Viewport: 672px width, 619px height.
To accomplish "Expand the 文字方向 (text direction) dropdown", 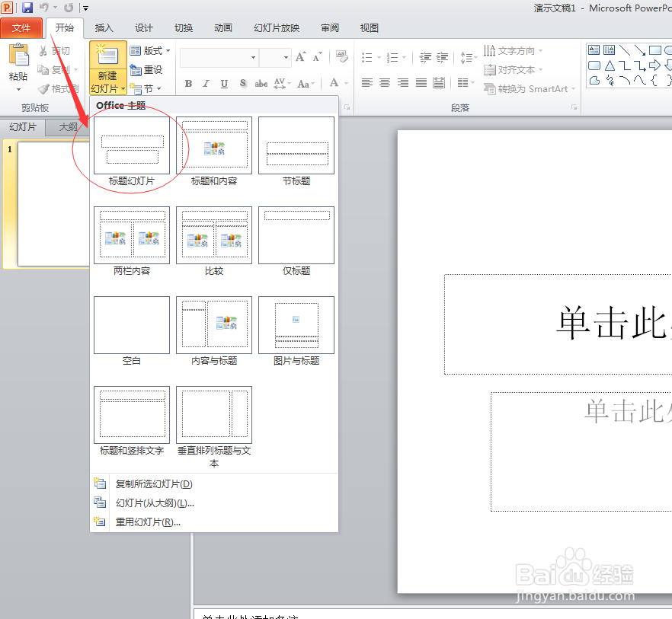I will [540, 50].
